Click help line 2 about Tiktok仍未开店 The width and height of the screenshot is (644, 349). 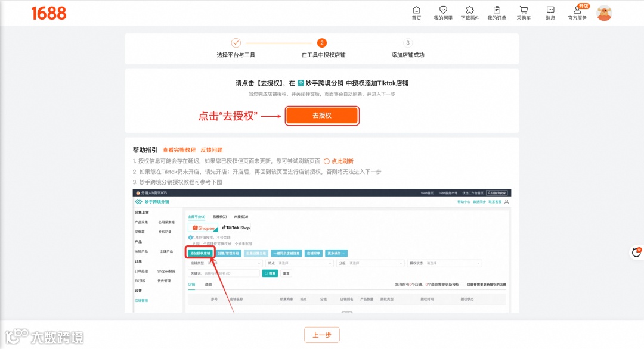pyautogui.click(x=257, y=172)
